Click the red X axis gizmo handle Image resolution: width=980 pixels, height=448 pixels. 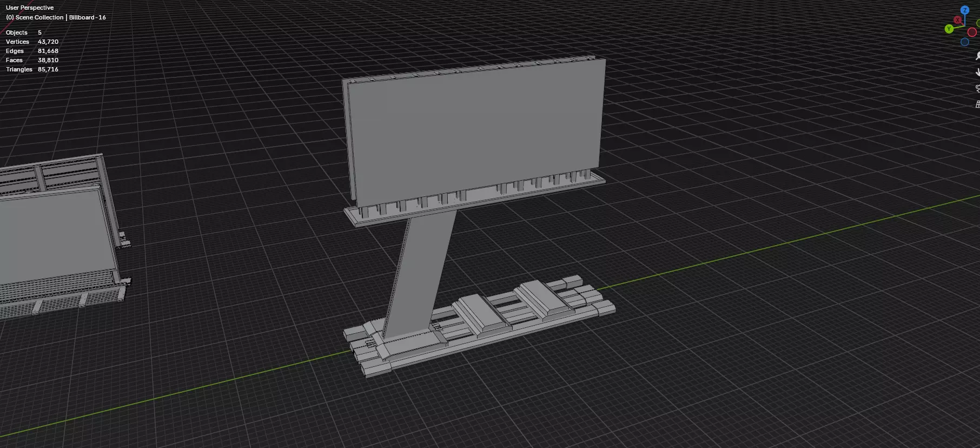[x=958, y=20]
